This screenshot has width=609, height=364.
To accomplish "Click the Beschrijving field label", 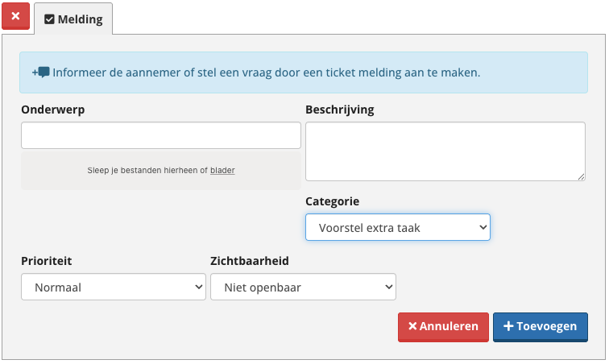I will (339, 110).
